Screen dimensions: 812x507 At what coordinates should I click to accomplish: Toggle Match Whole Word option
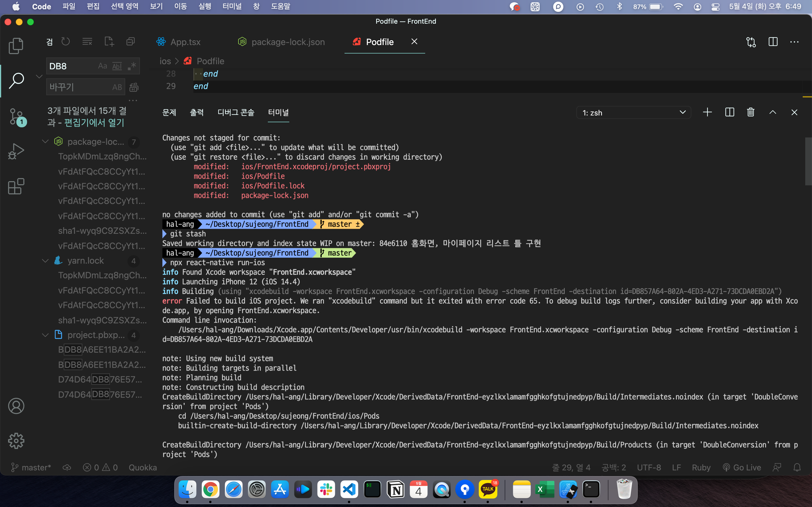tap(117, 66)
